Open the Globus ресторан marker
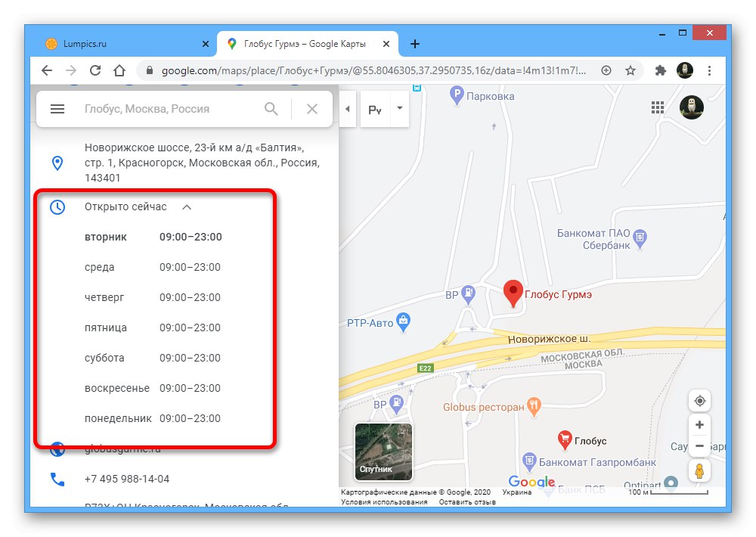 point(534,406)
